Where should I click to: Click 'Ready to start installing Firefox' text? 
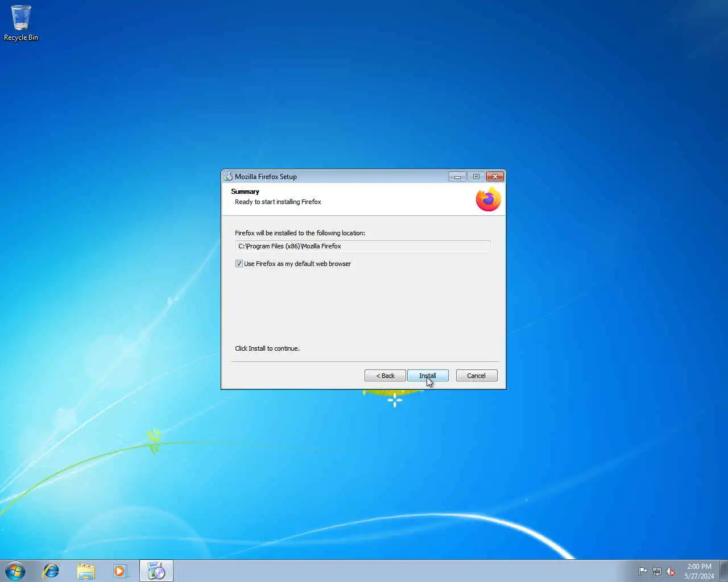pos(278,202)
